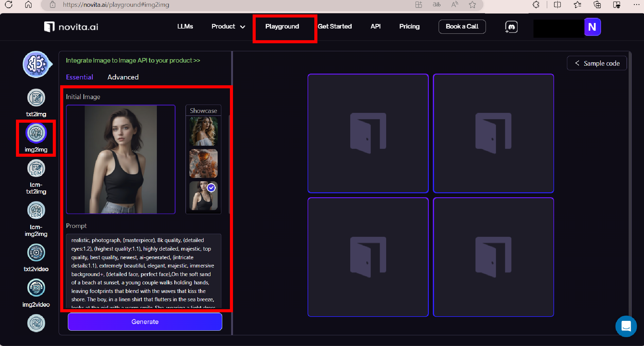This screenshot has width=644, height=346.
Task: Open the user account avatar menu
Action: [592, 27]
